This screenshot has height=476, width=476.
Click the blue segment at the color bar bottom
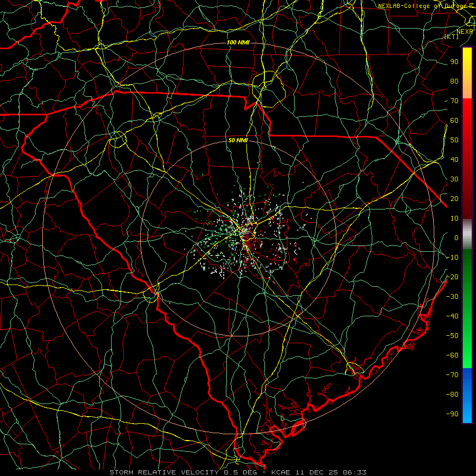pyautogui.click(x=467, y=396)
